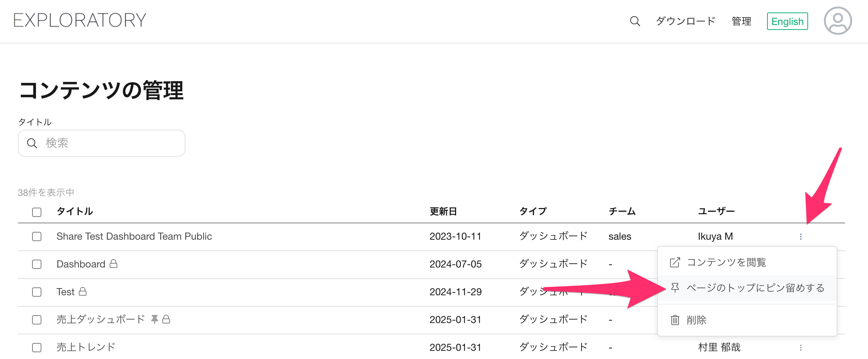
Task: Check the Share Test Dashboard Team Public row
Action: (37, 236)
